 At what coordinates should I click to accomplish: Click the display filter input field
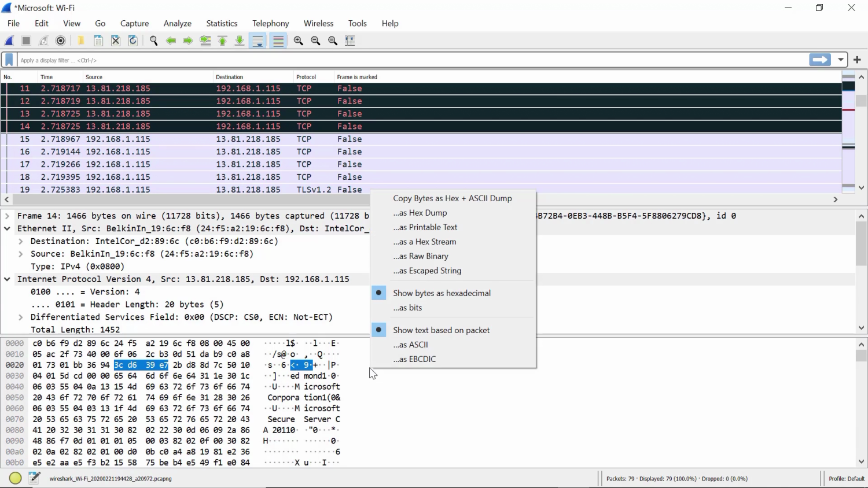coord(412,60)
